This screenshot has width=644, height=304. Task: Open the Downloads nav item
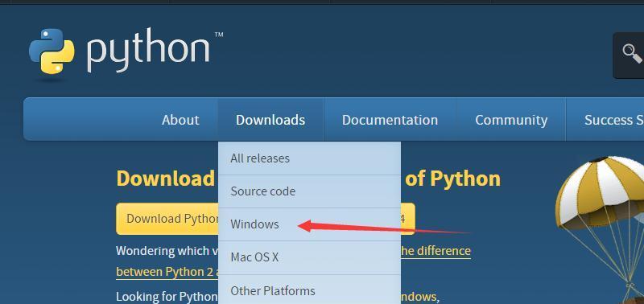270,120
